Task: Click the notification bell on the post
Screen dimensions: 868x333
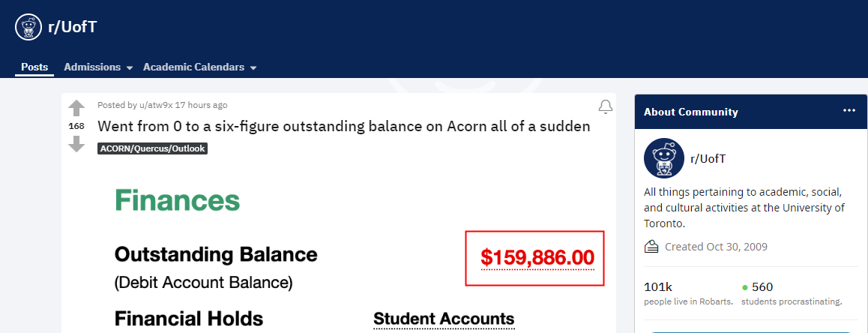Action: tap(606, 106)
